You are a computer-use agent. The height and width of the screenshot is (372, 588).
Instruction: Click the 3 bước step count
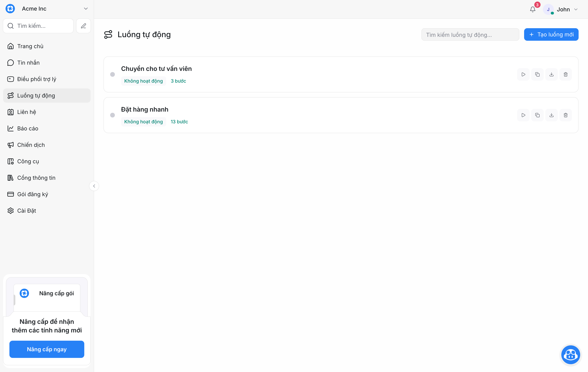point(178,81)
